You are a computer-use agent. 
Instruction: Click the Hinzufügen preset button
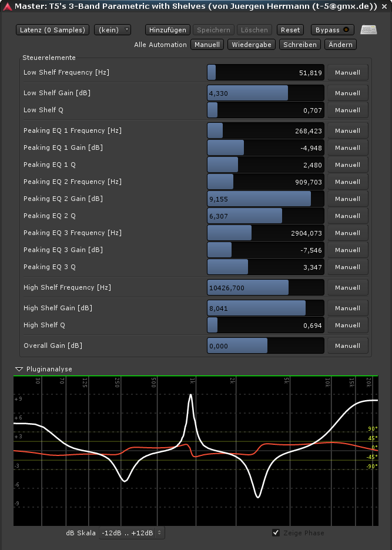(167, 30)
